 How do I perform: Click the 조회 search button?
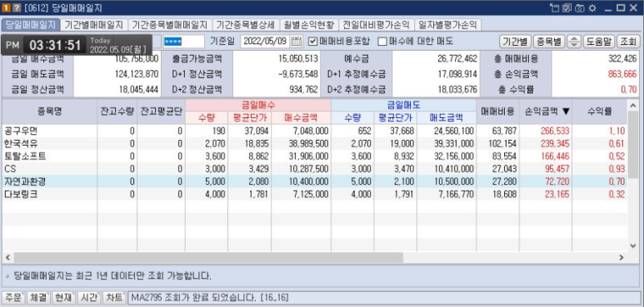627,42
